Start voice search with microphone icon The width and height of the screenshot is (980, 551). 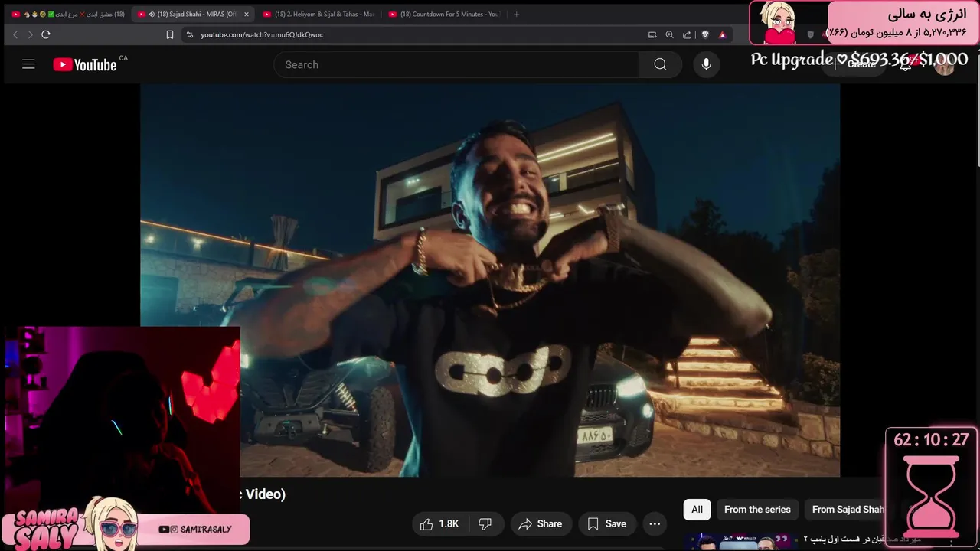click(x=706, y=64)
